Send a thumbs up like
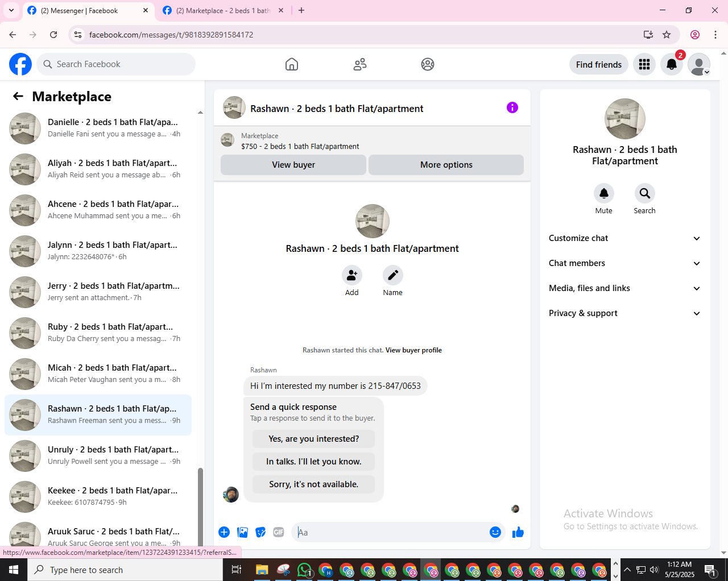This screenshot has height=581, width=728. click(x=518, y=532)
